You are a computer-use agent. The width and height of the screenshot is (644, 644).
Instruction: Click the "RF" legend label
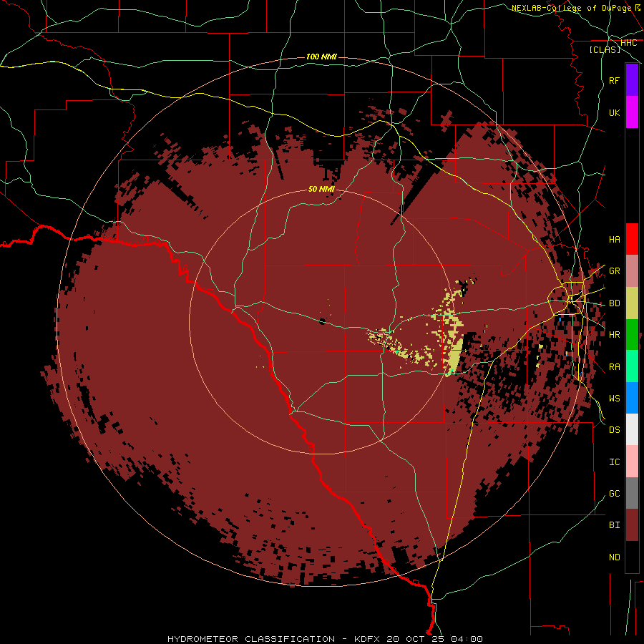614,80
